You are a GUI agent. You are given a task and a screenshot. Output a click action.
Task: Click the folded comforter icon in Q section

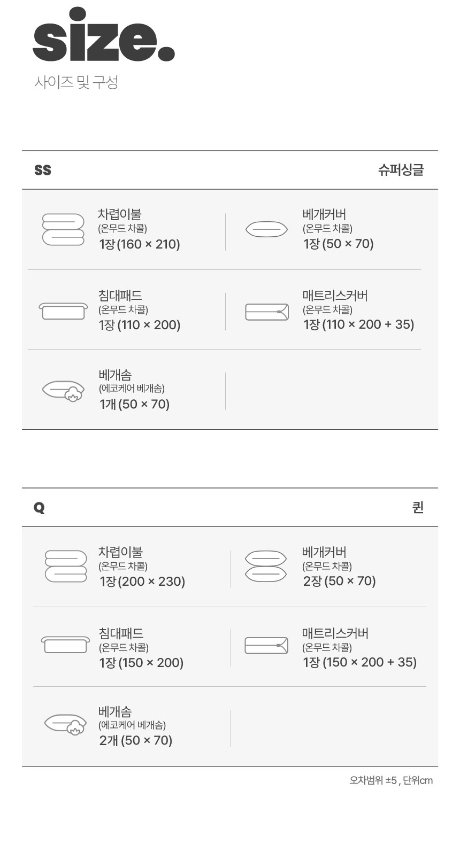tap(66, 566)
